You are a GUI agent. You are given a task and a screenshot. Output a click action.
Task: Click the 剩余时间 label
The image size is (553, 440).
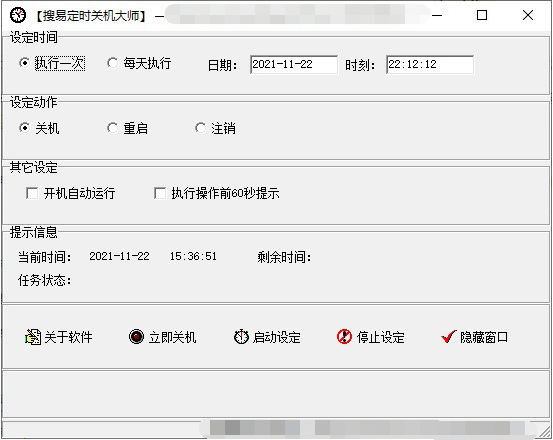coord(284,257)
